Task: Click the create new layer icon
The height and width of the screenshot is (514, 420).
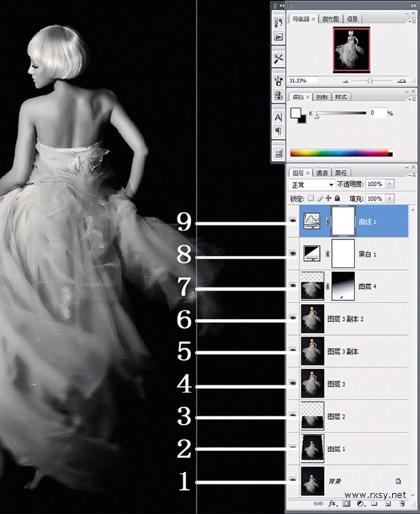Action: click(x=388, y=504)
